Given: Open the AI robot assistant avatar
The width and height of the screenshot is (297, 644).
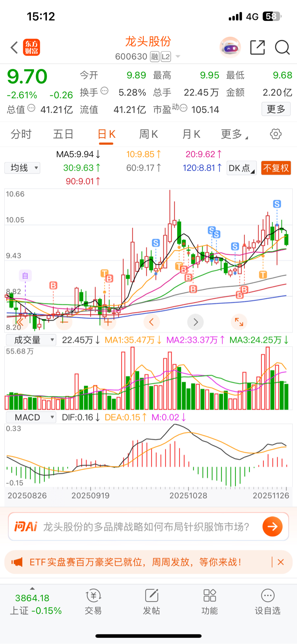Looking at the screenshot, I should pos(230,48).
